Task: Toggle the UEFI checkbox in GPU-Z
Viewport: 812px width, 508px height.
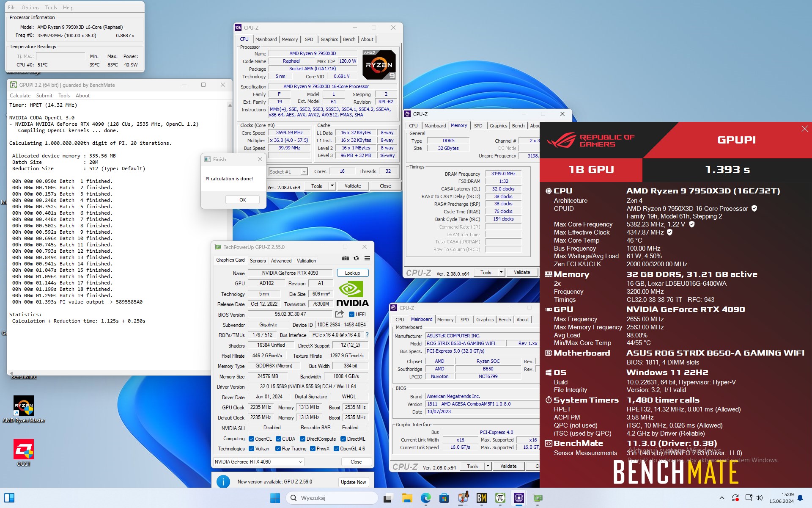Action: coord(351,314)
